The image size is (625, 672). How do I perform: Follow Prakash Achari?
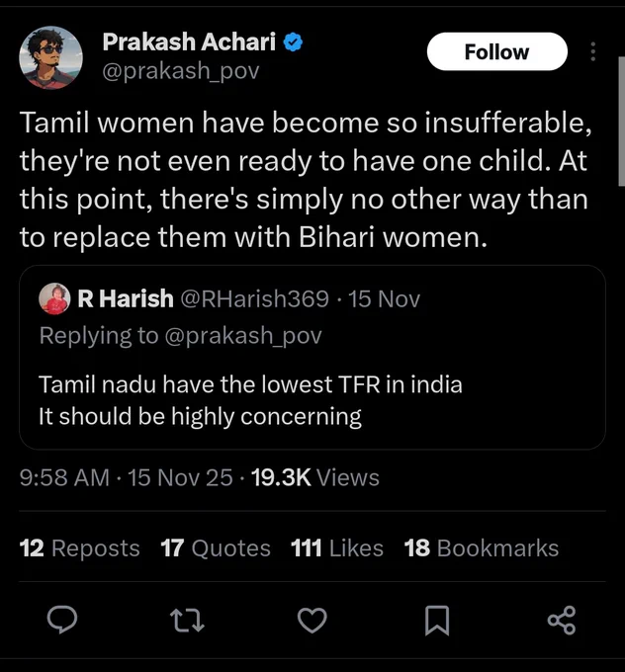tap(496, 52)
